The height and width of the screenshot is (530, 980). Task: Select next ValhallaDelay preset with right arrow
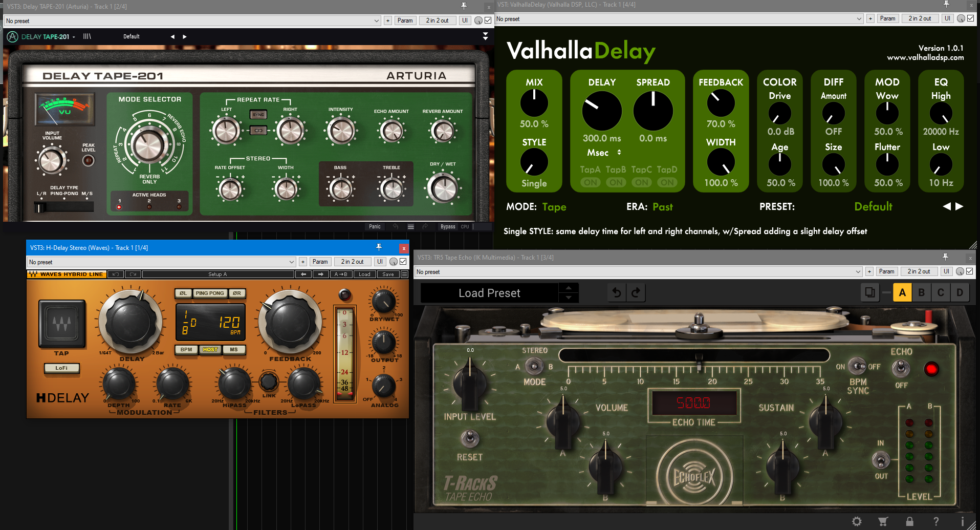click(960, 206)
